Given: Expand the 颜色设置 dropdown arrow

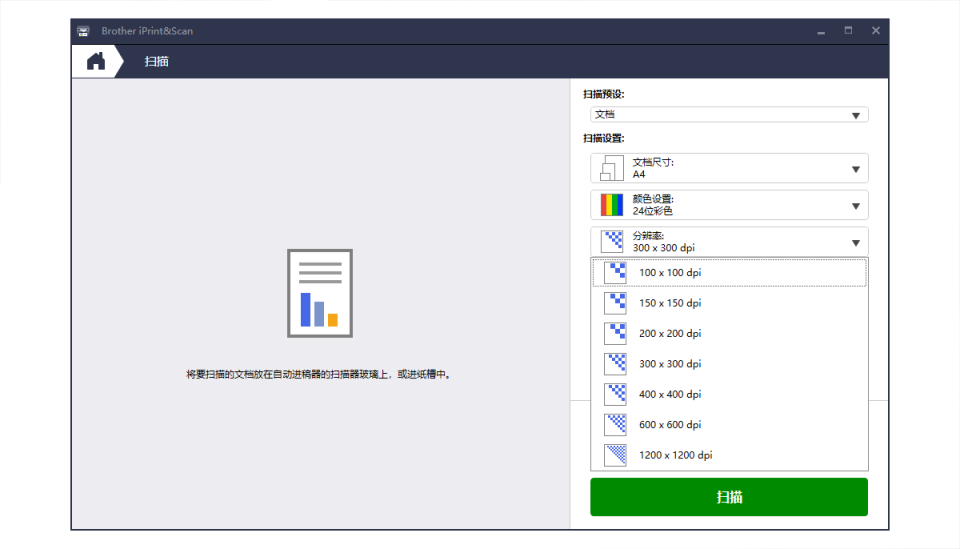Looking at the screenshot, I should (x=856, y=206).
